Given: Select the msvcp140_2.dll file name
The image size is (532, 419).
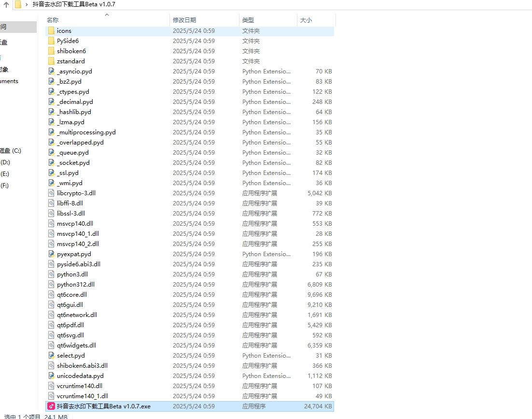Looking at the screenshot, I should click(x=78, y=244).
